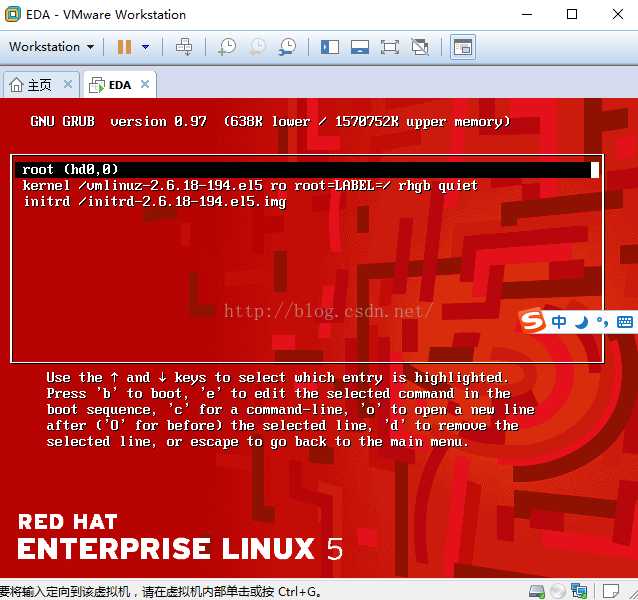Select the kernel vmlinuz GRUB line

click(250, 185)
